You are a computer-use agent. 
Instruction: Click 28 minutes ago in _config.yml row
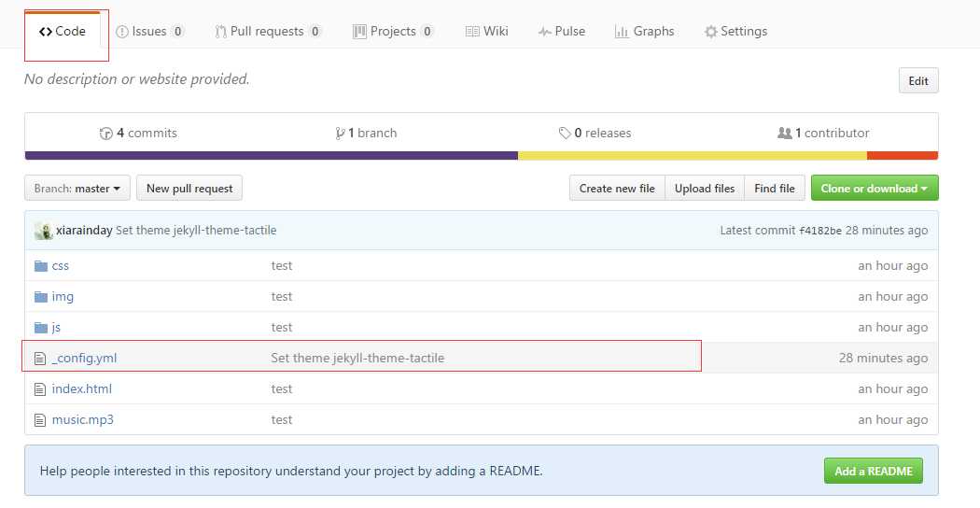point(883,359)
